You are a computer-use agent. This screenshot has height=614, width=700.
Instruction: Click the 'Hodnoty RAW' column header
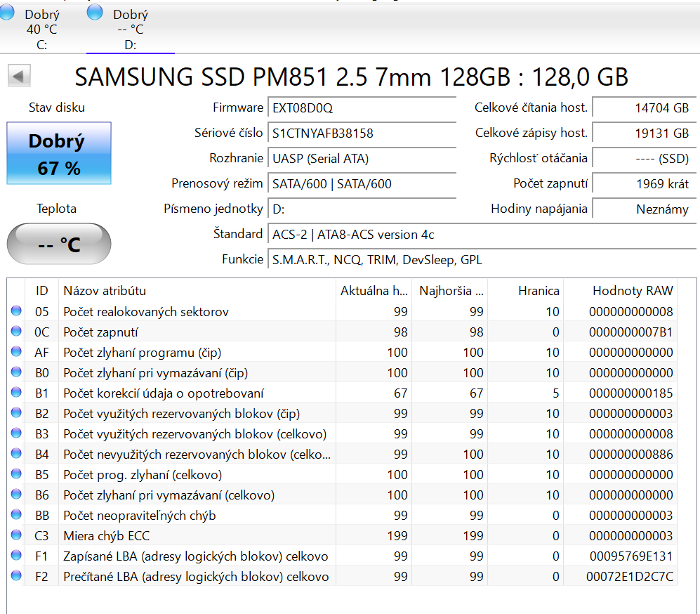[630, 291]
